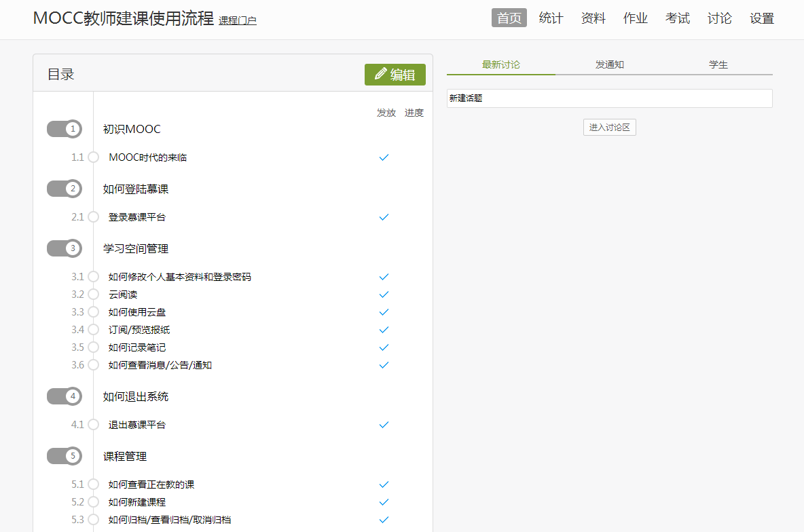Open lesson 如何使用云盘

137,312
